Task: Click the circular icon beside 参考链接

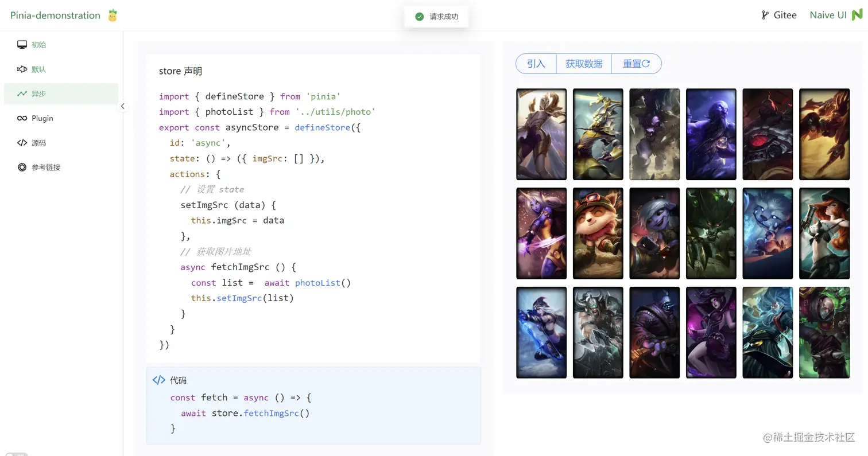Action: (22, 167)
